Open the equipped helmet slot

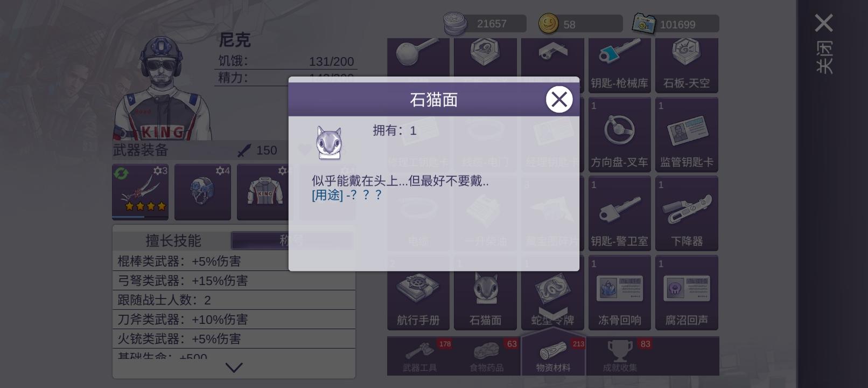coord(202,192)
